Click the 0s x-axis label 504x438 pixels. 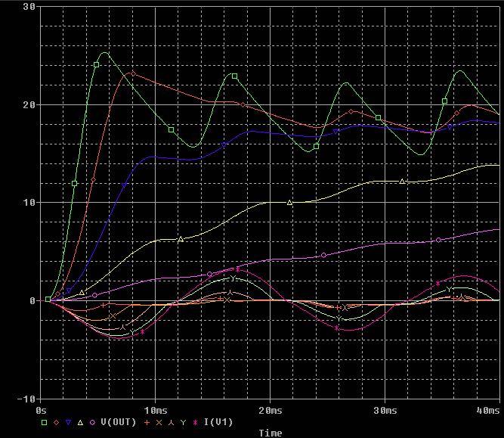(x=41, y=411)
